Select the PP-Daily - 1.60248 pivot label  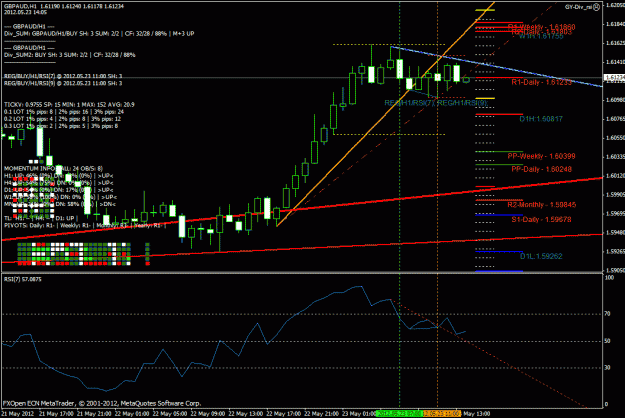(542, 169)
